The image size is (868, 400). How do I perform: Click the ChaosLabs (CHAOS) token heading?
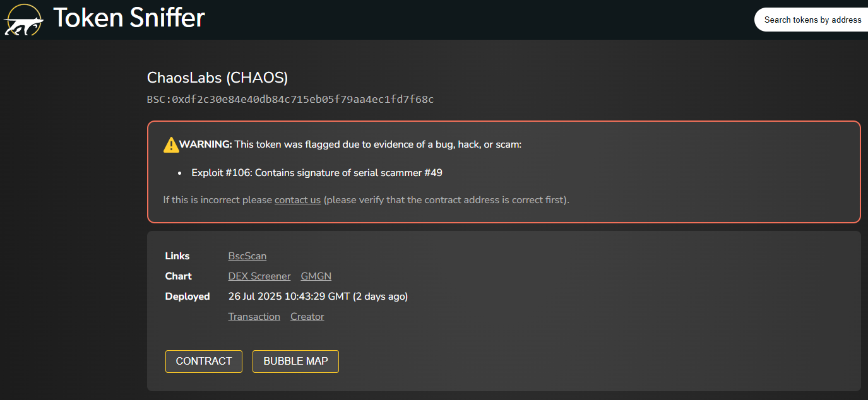[x=218, y=78]
